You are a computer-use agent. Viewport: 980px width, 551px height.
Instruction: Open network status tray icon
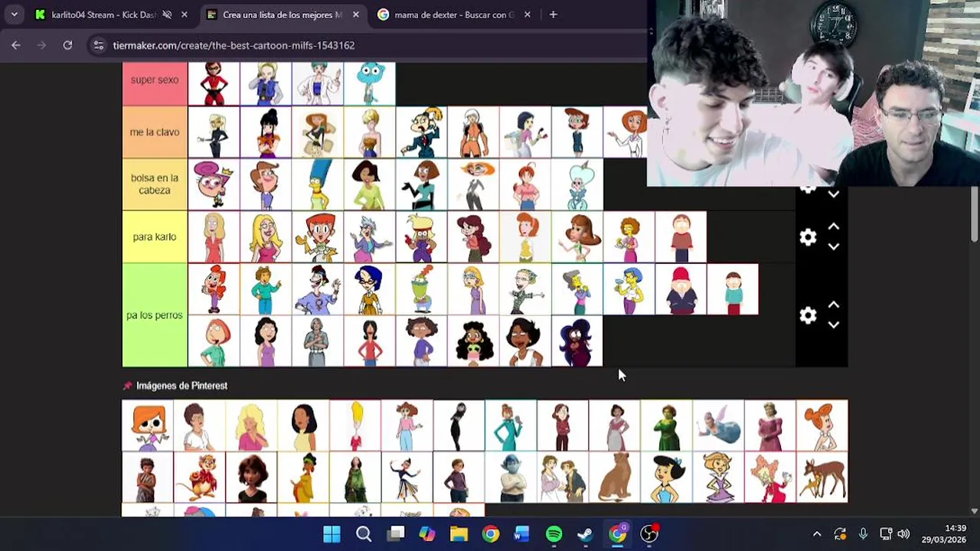tap(886, 534)
